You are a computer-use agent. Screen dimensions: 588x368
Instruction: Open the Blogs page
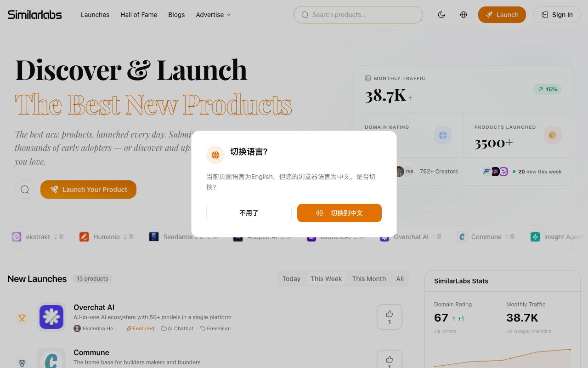tap(176, 15)
